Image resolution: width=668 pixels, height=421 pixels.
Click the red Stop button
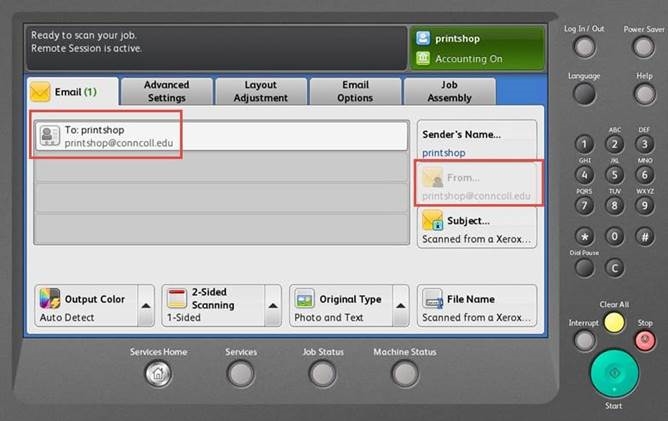coord(645,340)
